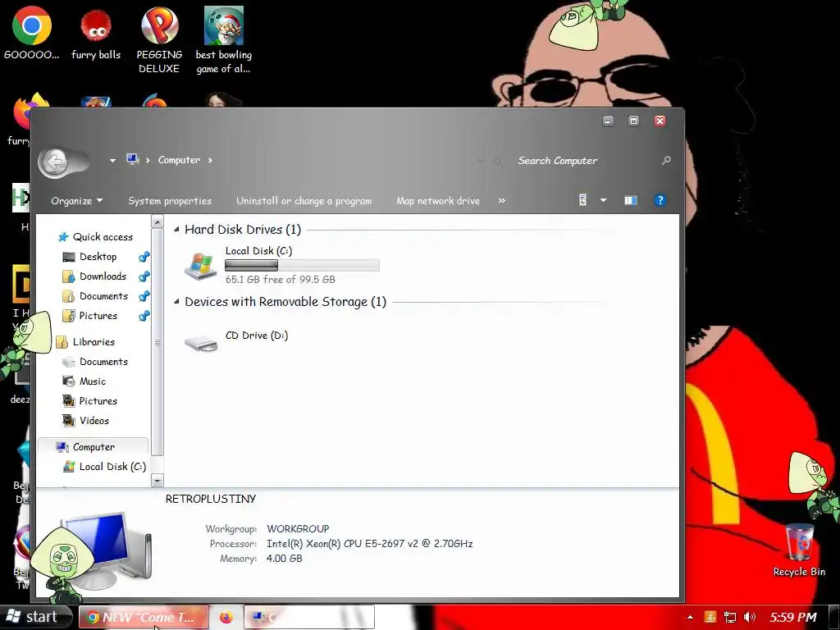Open pinned Documents in Quick access

pos(95,296)
